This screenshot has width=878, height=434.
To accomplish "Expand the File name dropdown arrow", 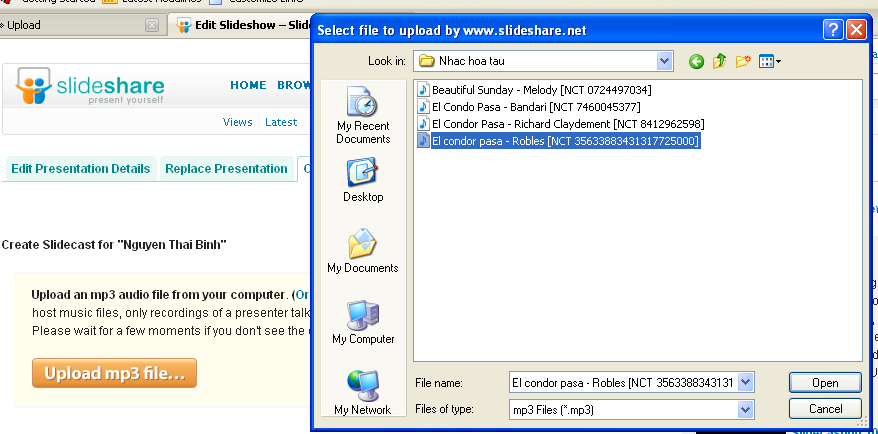I will (745, 383).
